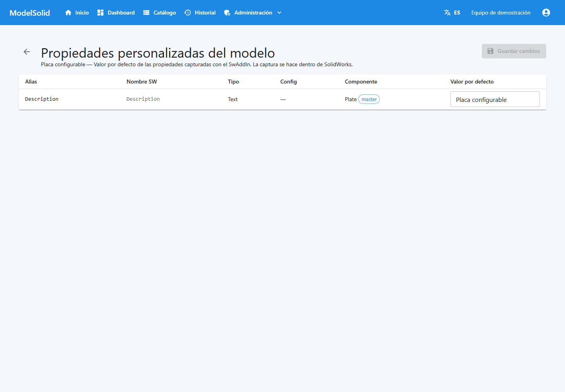Click the Administración menu label

point(253,13)
